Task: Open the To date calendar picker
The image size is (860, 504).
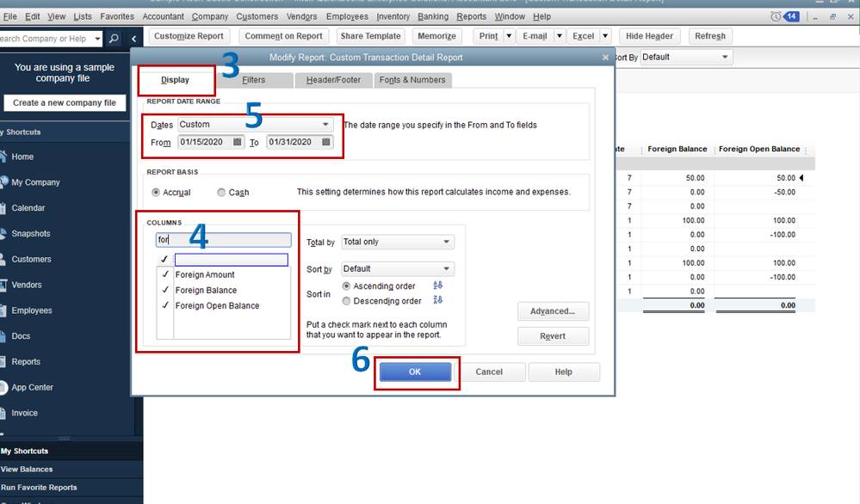Action: [325, 142]
